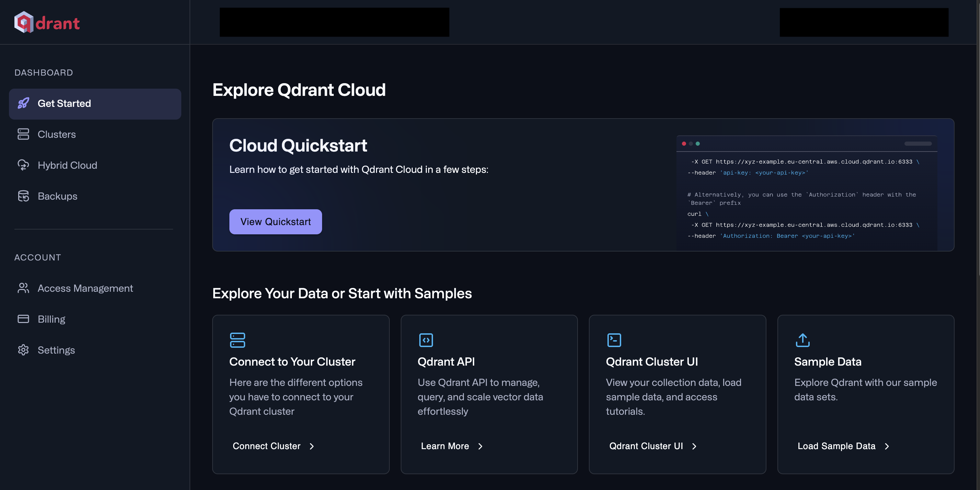Click the code brackets icon on Qdrant API card
The height and width of the screenshot is (490, 980).
coord(426,340)
